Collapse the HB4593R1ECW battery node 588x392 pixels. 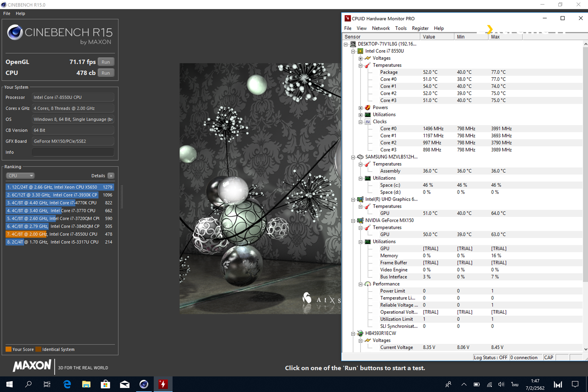pos(353,334)
